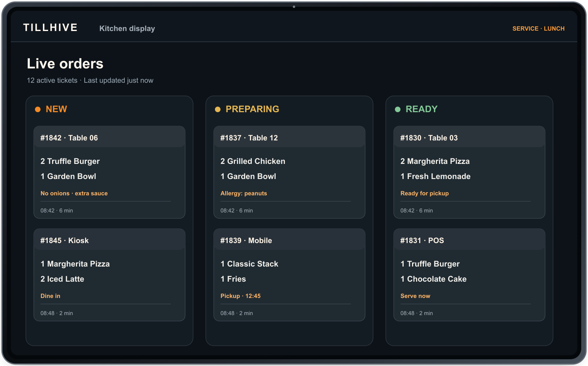Click 1 Fresh Lemonade item

[x=435, y=176]
